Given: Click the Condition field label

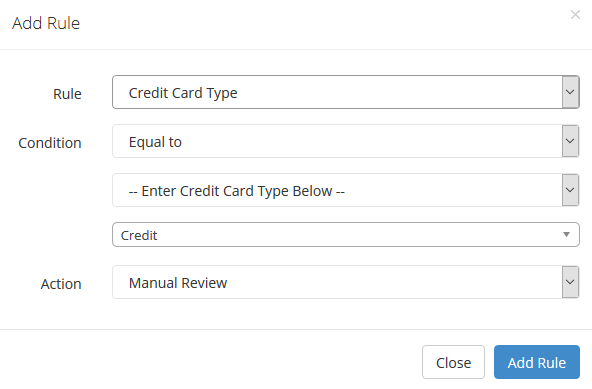Looking at the screenshot, I should (x=50, y=143).
